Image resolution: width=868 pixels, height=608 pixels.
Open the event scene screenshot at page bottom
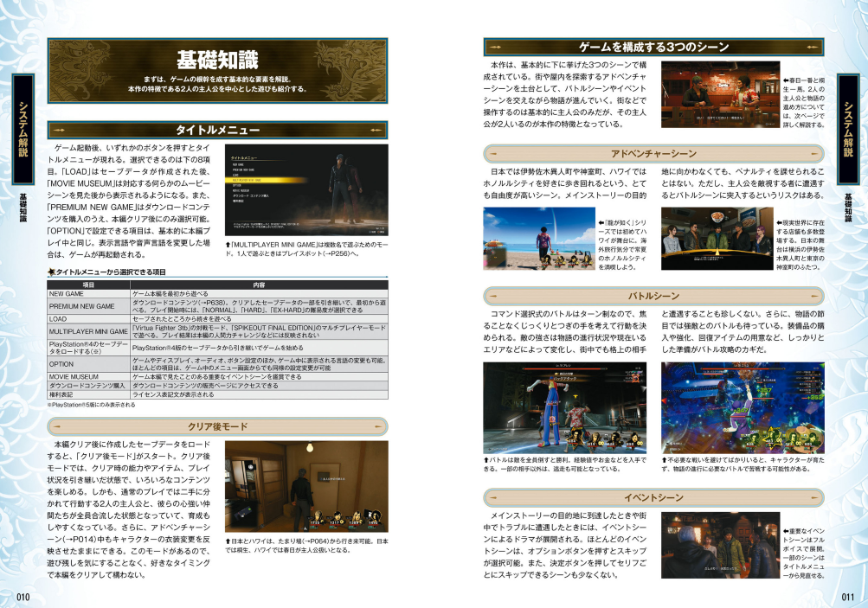(x=720, y=545)
